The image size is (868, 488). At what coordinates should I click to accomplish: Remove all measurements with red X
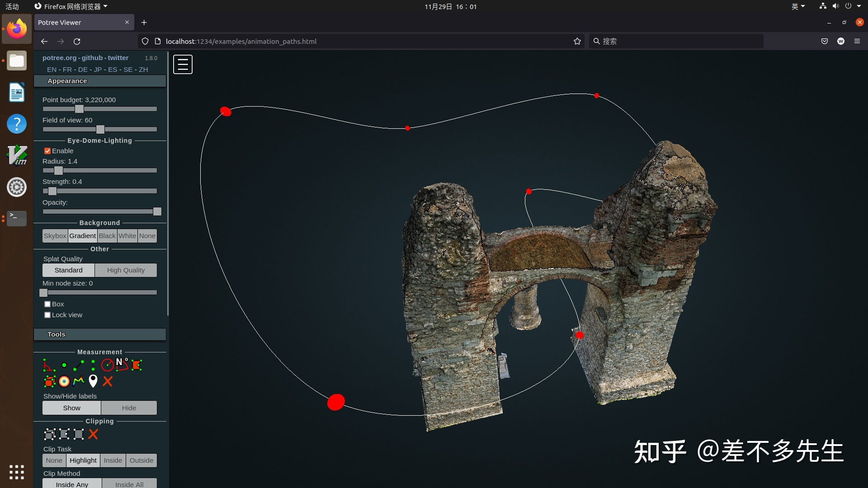(108, 381)
